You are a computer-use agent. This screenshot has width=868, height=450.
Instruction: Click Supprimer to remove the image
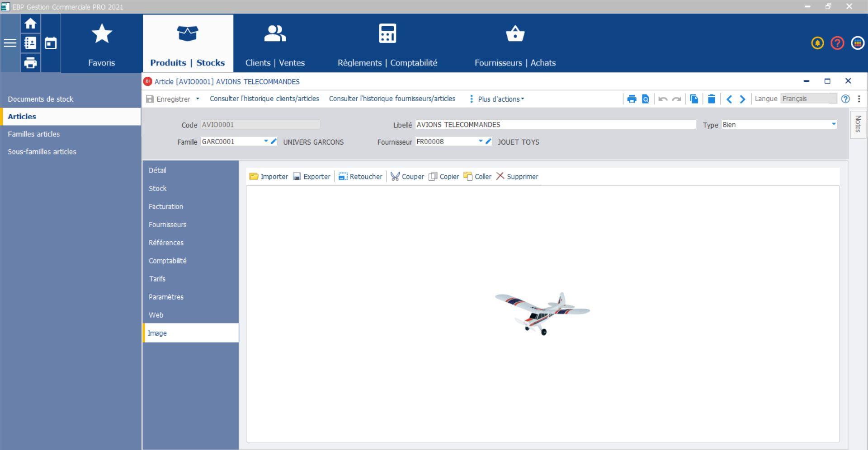pos(517,177)
